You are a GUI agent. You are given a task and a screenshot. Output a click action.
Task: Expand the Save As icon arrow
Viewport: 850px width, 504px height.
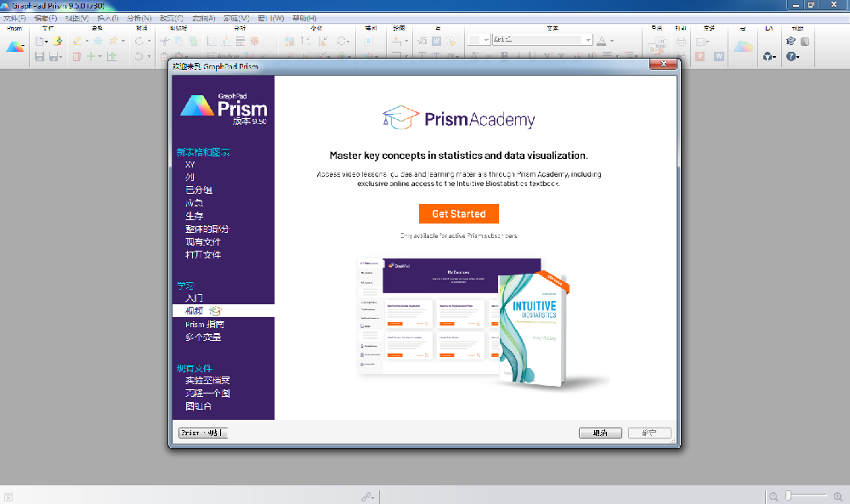click(60, 57)
